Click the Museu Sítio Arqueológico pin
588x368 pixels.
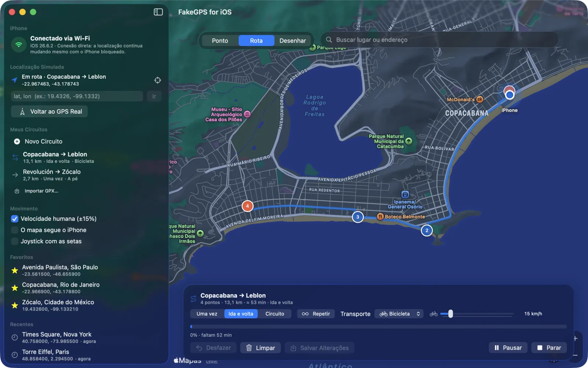click(x=247, y=114)
